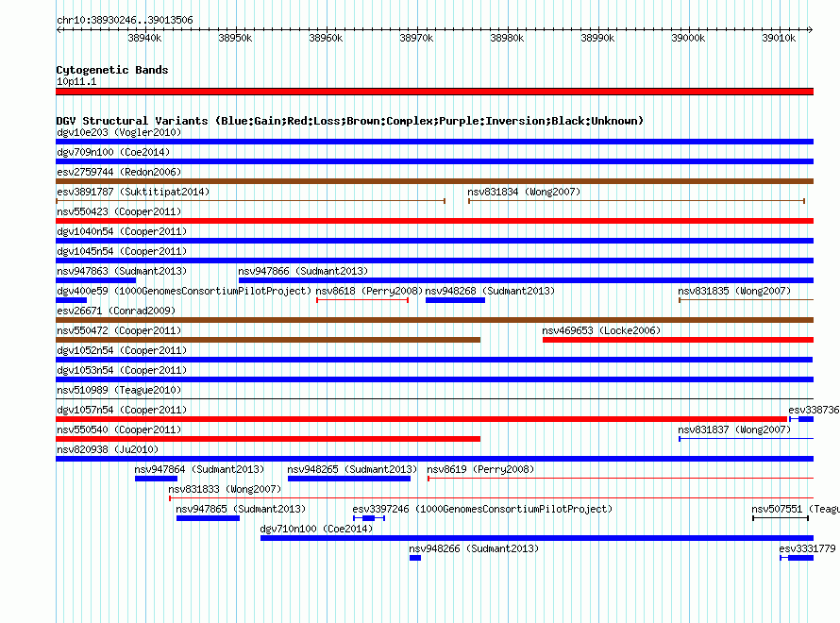
Task: Select the dgv709n100 (Coe2014) blue gain bar
Action: (434, 161)
